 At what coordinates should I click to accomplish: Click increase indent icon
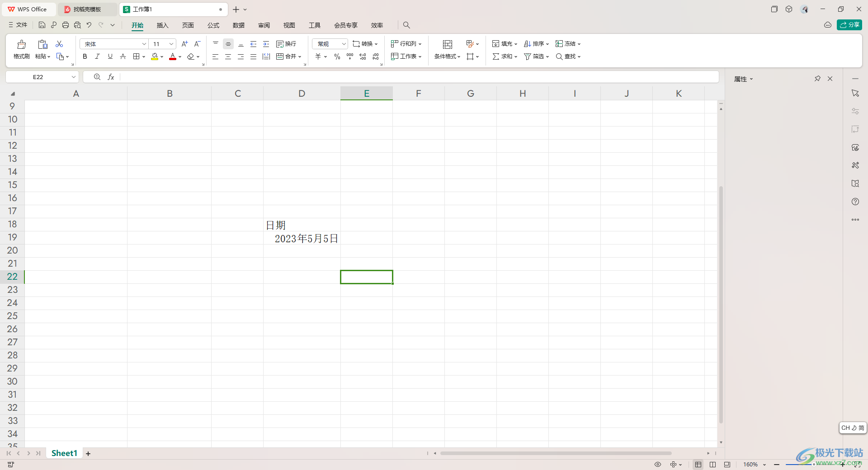point(266,44)
